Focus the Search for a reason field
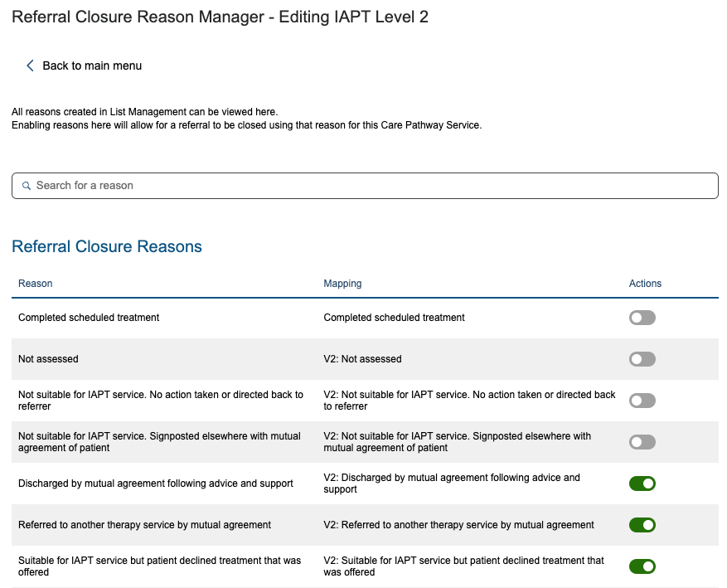The height and width of the screenshot is (588, 727). tap(365, 186)
